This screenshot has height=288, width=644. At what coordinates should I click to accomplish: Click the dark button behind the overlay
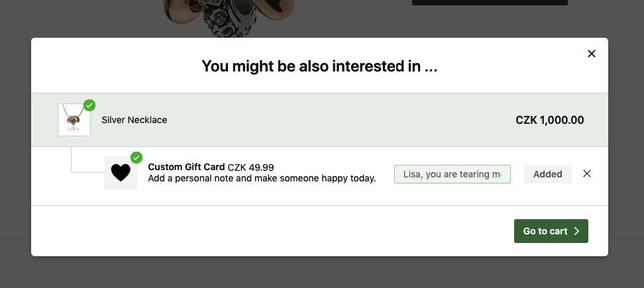point(490,3)
